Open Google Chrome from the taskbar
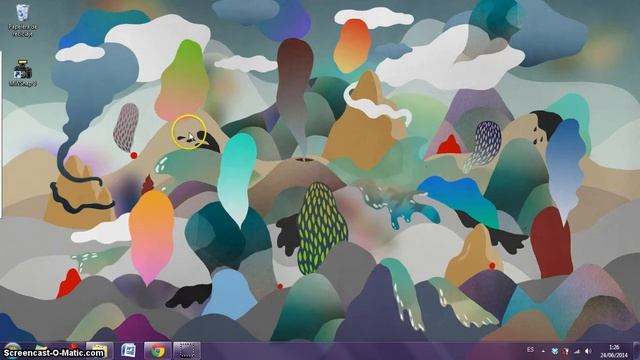640x360 pixels. (x=157, y=351)
